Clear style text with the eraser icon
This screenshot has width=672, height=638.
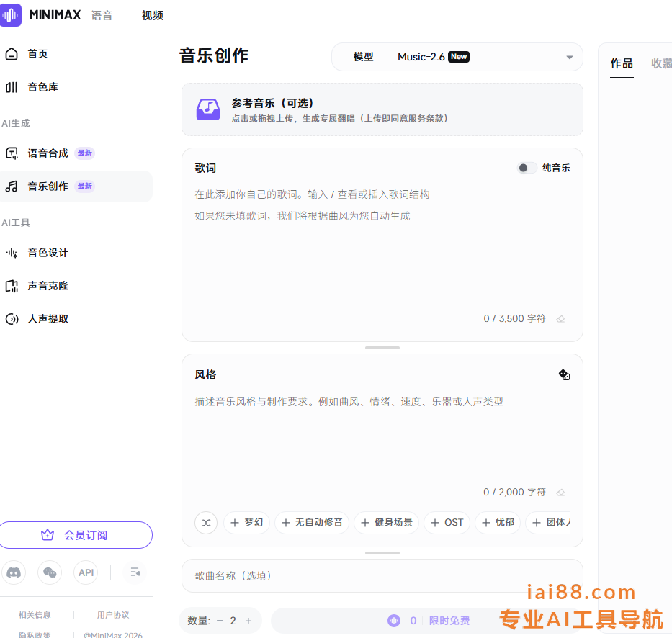(x=560, y=493)
